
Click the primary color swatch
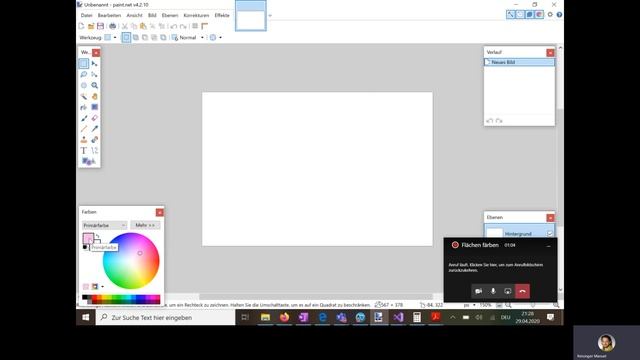pos(88,238)
